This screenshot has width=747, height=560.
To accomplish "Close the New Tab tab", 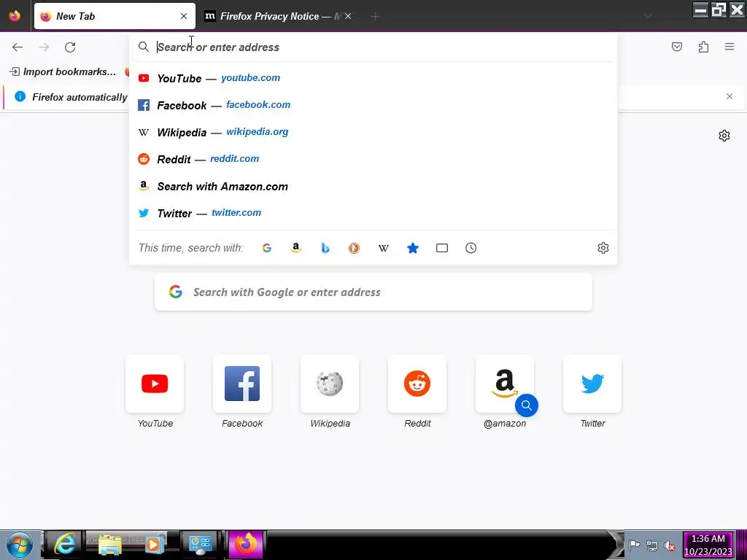I will (x=184, y=16).
